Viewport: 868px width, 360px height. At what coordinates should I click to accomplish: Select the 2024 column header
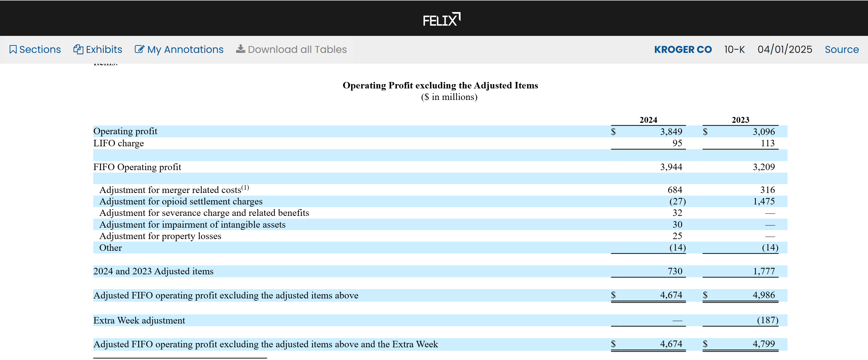point(648,120)
